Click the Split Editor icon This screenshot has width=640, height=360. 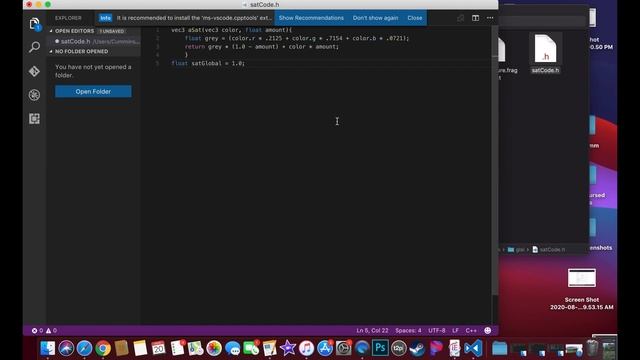coord(476,18)
